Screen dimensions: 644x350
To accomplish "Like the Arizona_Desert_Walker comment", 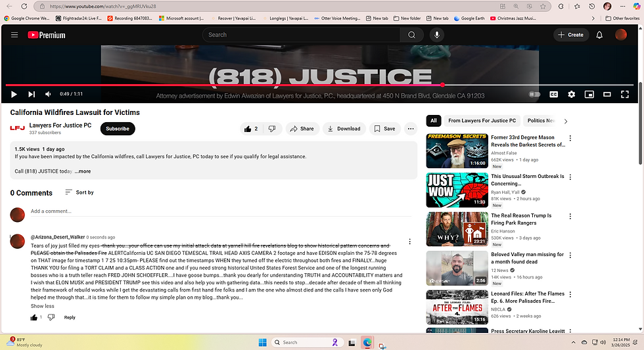I will pos(34,318).
